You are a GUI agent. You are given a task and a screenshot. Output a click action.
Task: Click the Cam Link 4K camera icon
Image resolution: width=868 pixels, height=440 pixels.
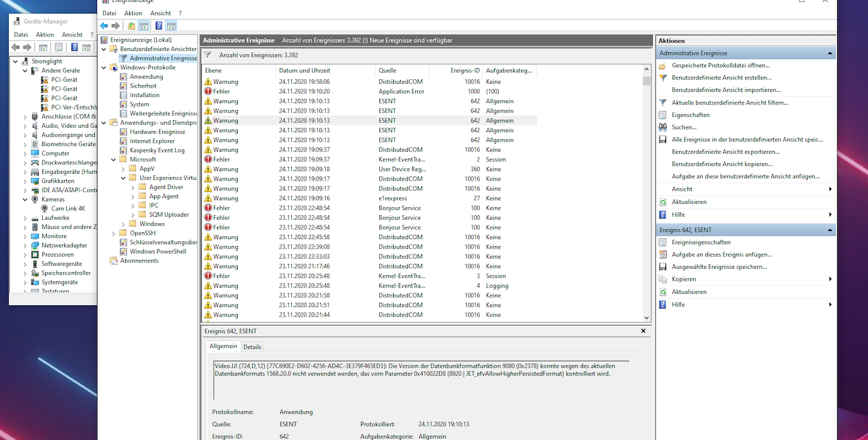click(x=45, y=208)
